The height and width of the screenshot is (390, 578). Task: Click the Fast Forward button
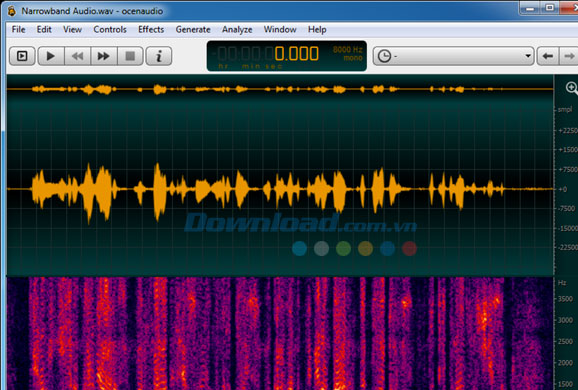click(104, 56)
